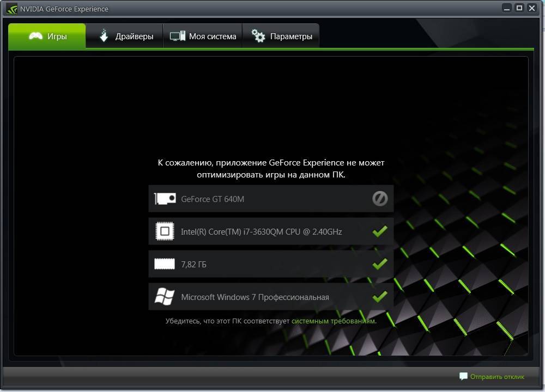Click the CPU chip icon beside Intel Core i7
545x392 pixels.
pos(165,231)
